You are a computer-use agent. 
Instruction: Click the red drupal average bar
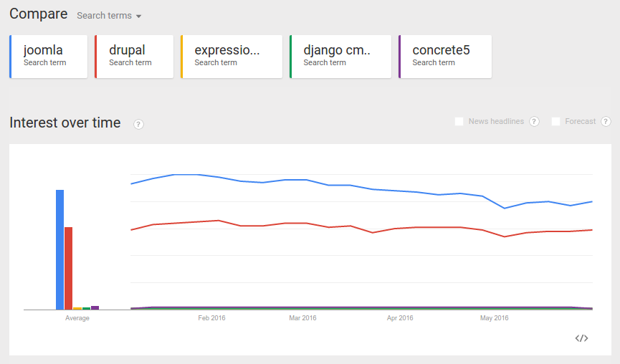click(69, 268)
